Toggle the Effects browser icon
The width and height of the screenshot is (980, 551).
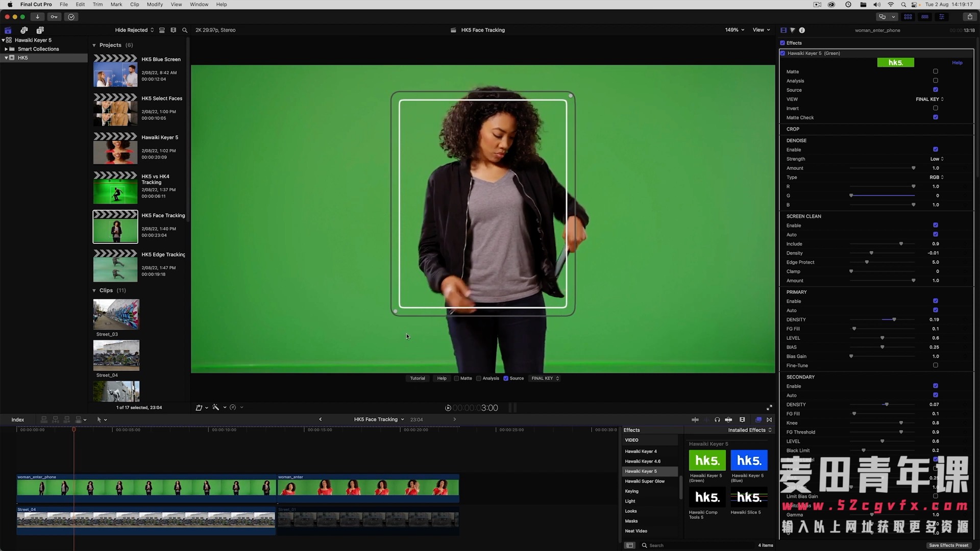tap(758, 419)
